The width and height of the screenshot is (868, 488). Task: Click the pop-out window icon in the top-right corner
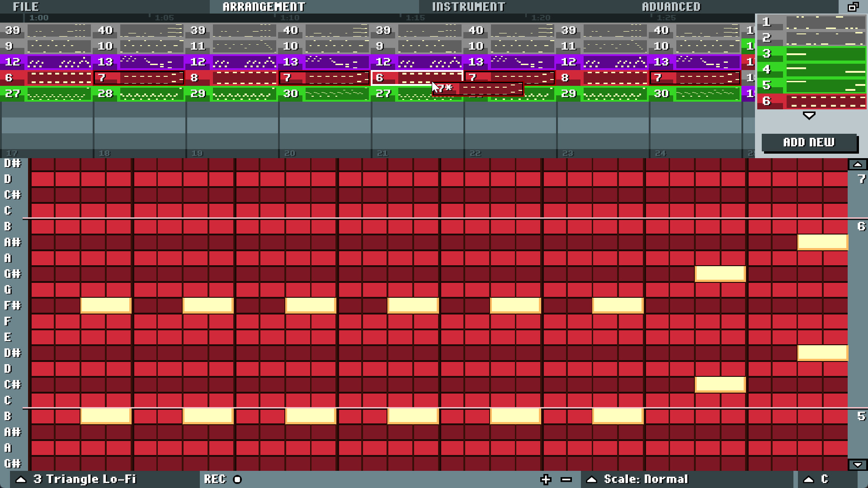click(854, 7)
